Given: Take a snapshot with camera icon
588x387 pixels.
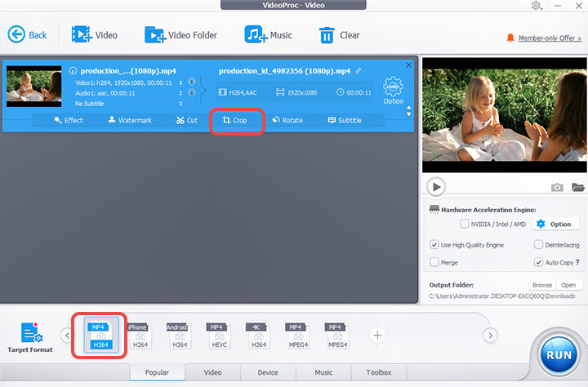Looking at the screenshot, I should tap(557, 187).
